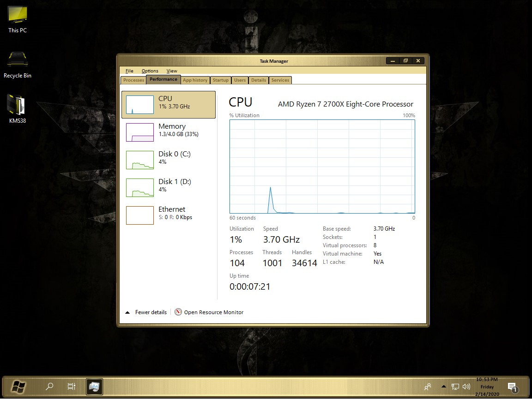
Task: Switch to the Services tab
Action: coord(280,80)
